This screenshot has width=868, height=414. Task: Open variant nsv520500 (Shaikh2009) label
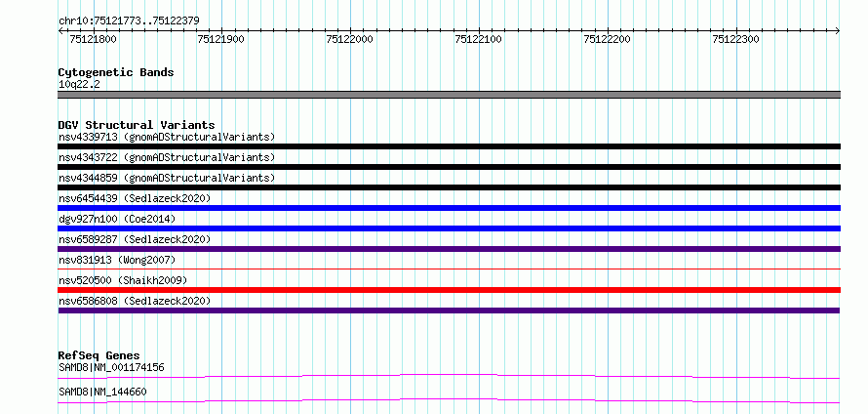[123, 280]
